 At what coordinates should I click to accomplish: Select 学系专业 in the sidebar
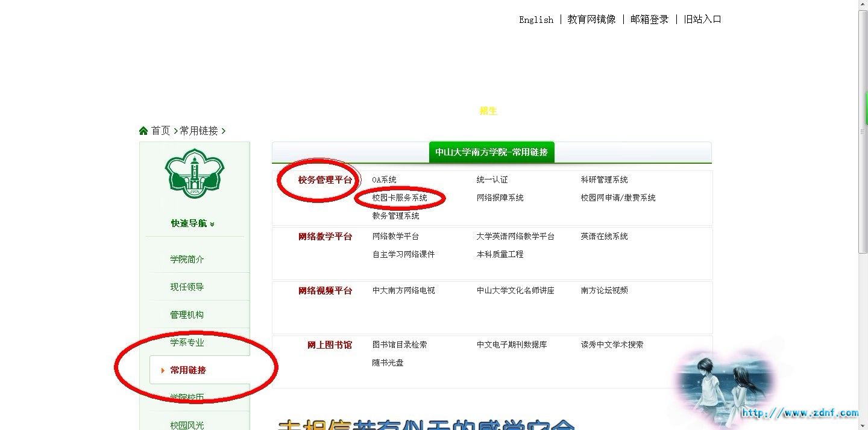tap(187, 343)
